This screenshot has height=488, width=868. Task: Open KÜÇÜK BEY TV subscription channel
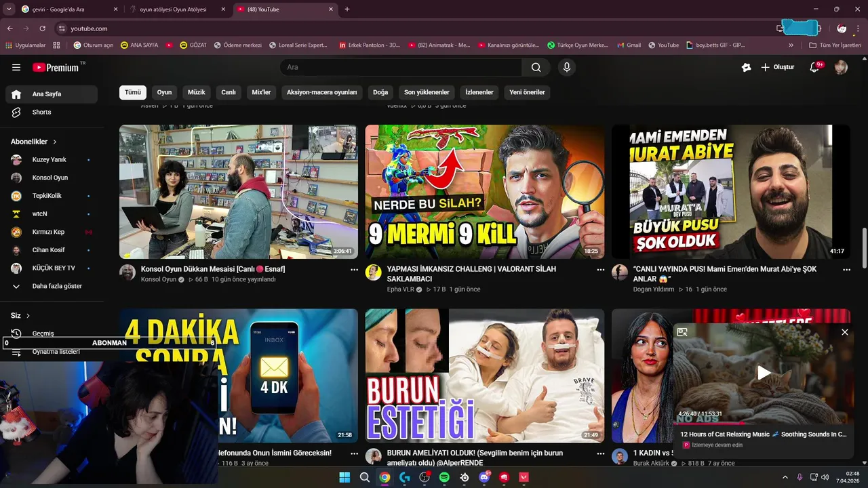click(x=52, y=268)
